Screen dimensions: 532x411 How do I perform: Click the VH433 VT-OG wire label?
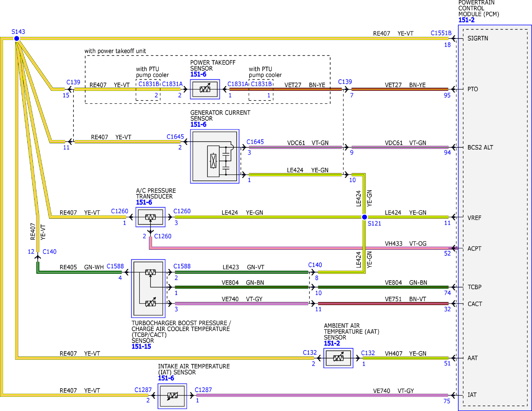point(406,244)
